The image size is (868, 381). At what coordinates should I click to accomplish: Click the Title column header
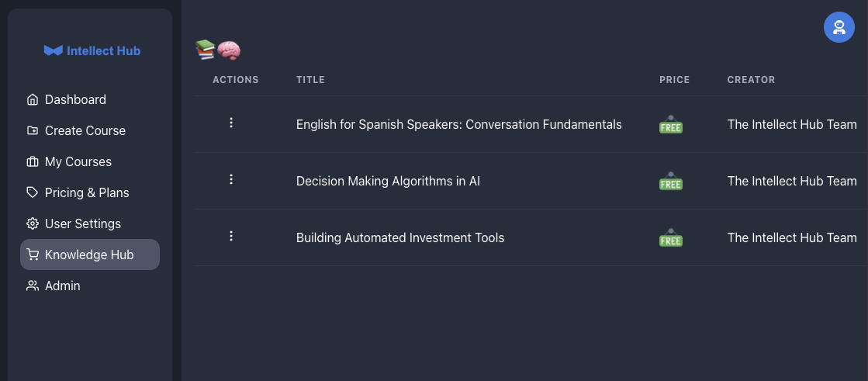(310, 79)
